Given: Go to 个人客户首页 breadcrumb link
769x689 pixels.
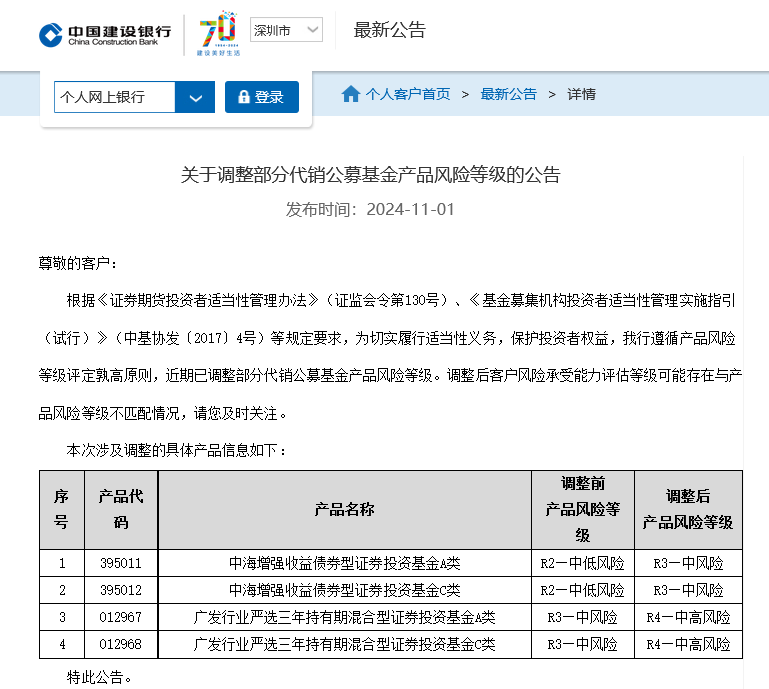Looking at the screenshot, I should coord(408,94).
